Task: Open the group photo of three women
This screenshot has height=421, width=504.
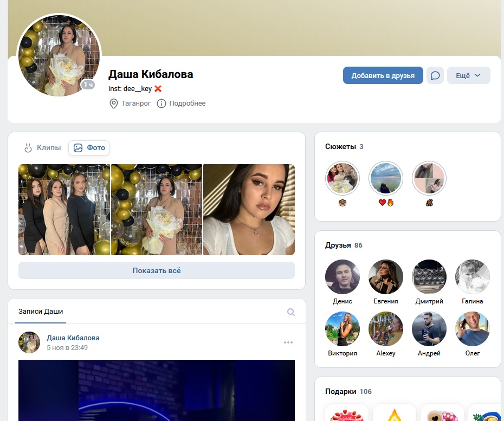Action: pyautogui.click(x=64, y=210)
